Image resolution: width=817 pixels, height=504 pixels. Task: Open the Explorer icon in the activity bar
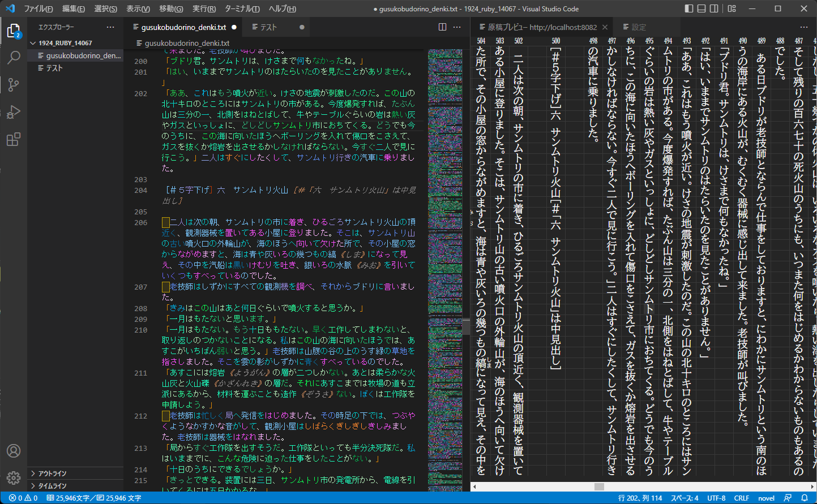(x=14, y=31)
